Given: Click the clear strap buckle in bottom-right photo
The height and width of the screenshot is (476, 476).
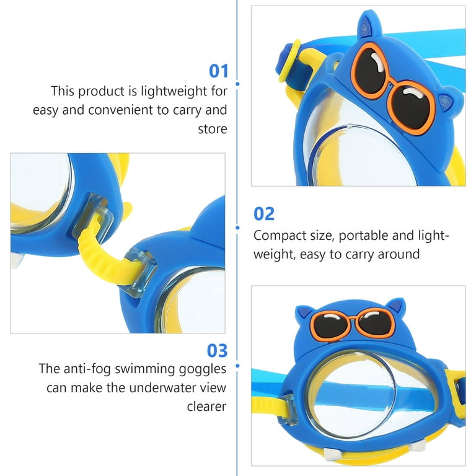Looking at the screenshot, I should pos(288,411).
